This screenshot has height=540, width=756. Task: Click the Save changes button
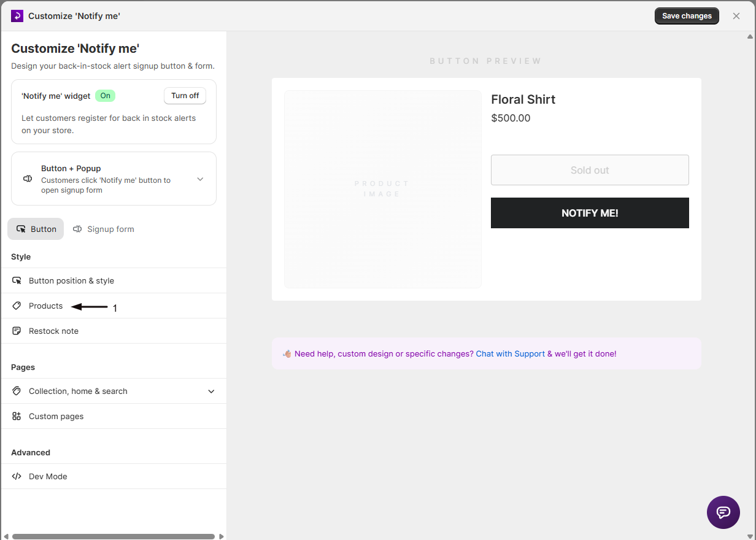point(687,16)
